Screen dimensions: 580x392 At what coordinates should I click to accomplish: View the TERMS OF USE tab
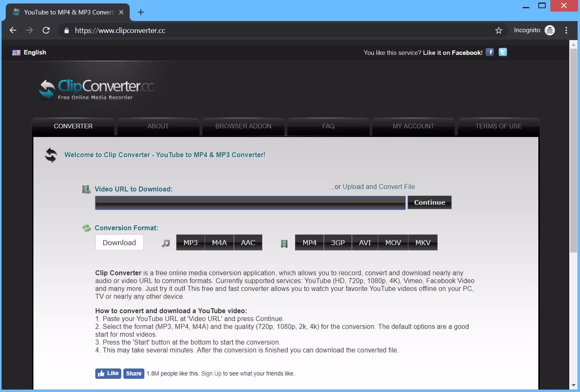coord(498,126)
